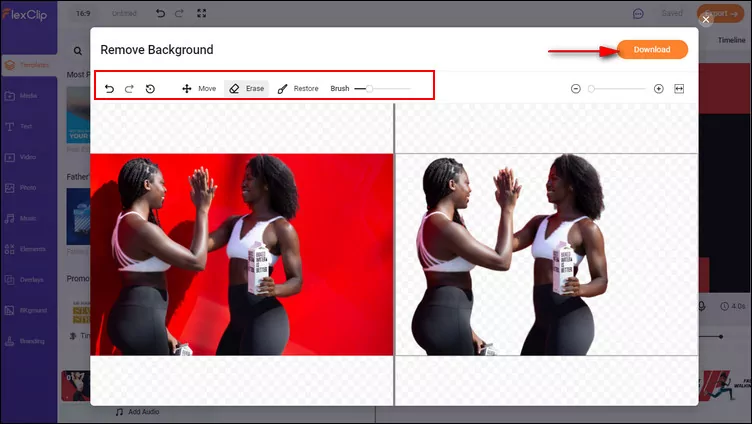Click the Saved status text
The height and width of the screenshot is (424, 752).
(x=672, y=13)
